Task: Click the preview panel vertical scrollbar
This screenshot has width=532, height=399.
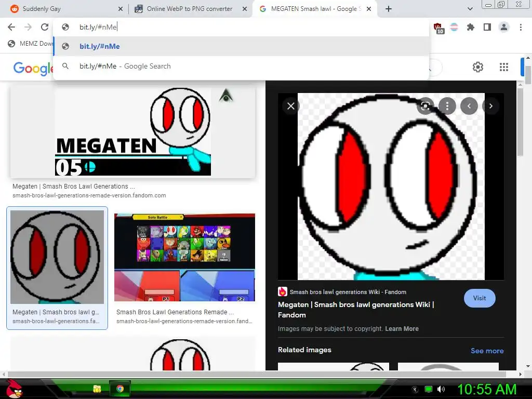Action: 520,122
